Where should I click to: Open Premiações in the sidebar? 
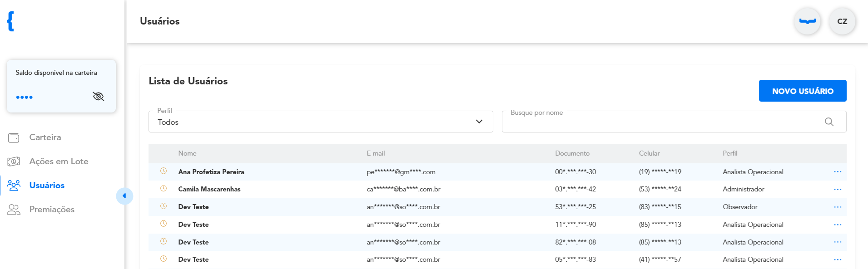point(41,209)
